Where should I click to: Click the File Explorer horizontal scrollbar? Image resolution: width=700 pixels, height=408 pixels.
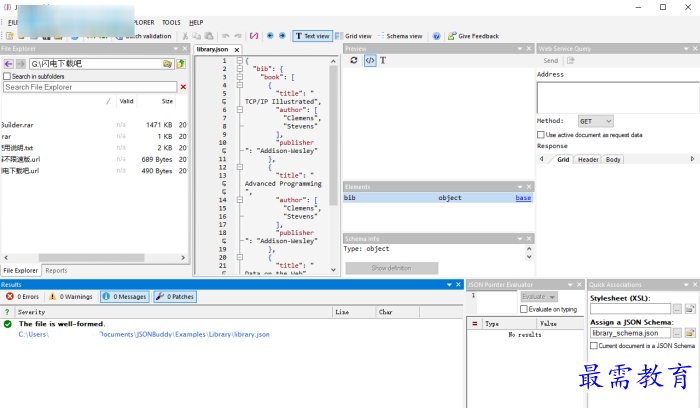(91, 258)
